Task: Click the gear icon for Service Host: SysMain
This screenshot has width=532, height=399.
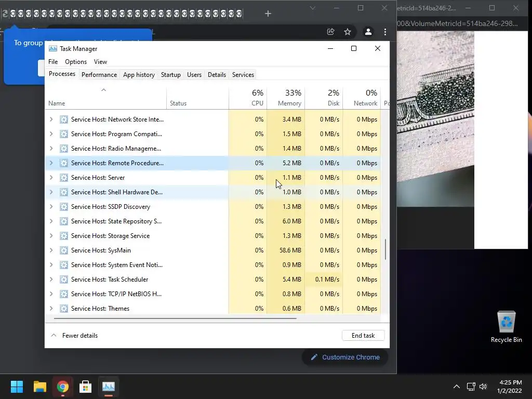Action: point(64,250)
